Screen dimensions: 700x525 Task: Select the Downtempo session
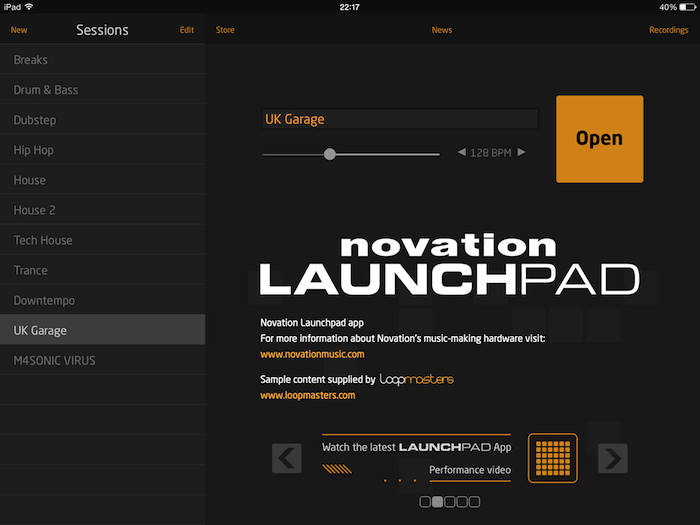(x=103, y=300)
